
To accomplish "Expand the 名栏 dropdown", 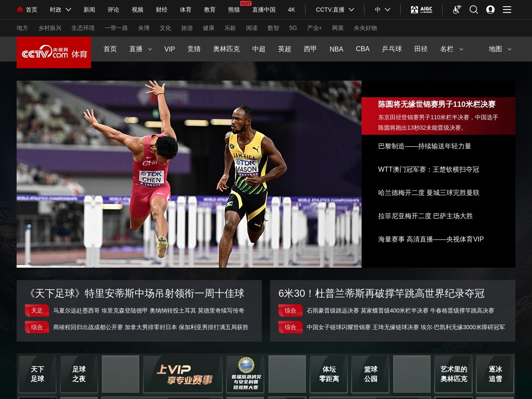I will click(x=451, y=49).
